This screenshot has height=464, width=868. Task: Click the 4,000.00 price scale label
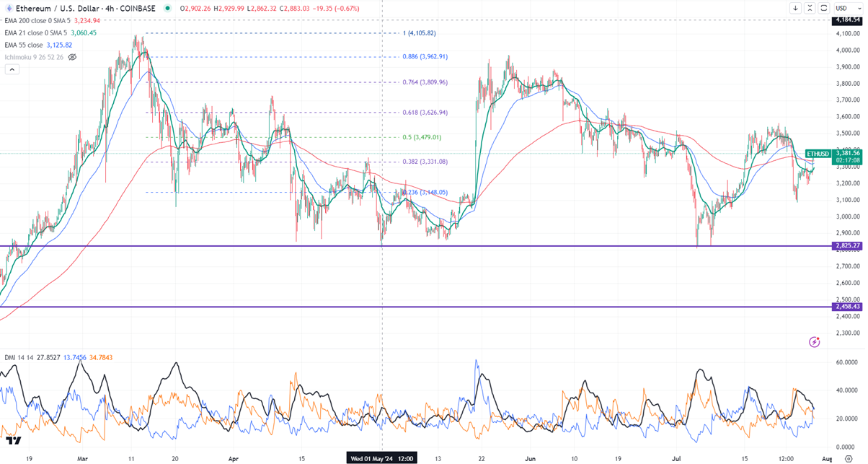(x=846, y=51)
